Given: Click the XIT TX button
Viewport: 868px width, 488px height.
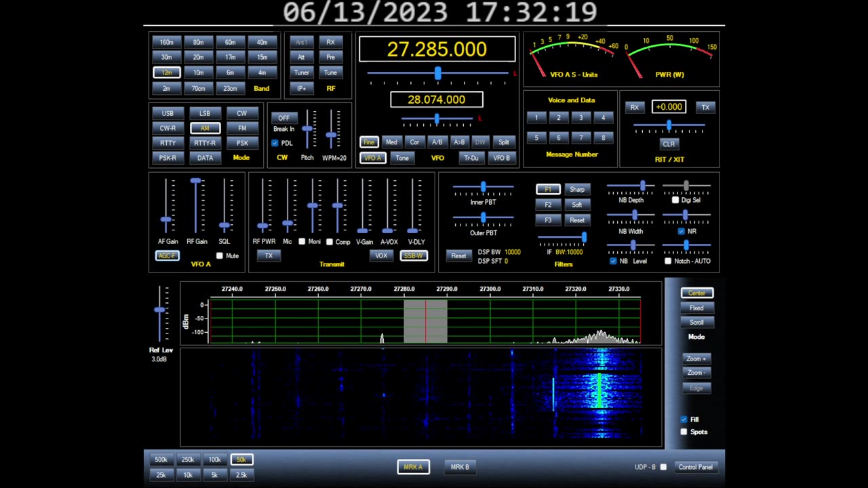Looking at the screenshot, I should coord(705,107).
